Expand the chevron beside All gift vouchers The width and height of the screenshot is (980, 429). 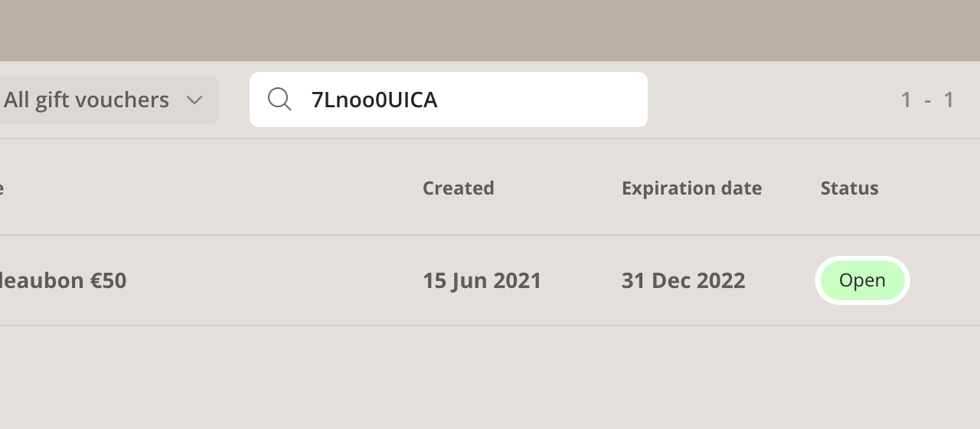pyautogui.click(x=194, y=100)
